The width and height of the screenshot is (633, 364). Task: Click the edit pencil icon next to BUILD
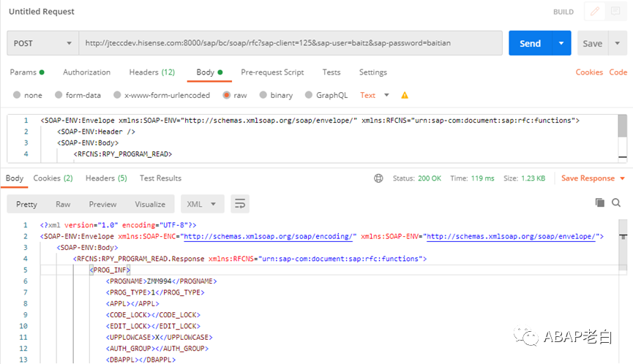[x=595, y=12]
